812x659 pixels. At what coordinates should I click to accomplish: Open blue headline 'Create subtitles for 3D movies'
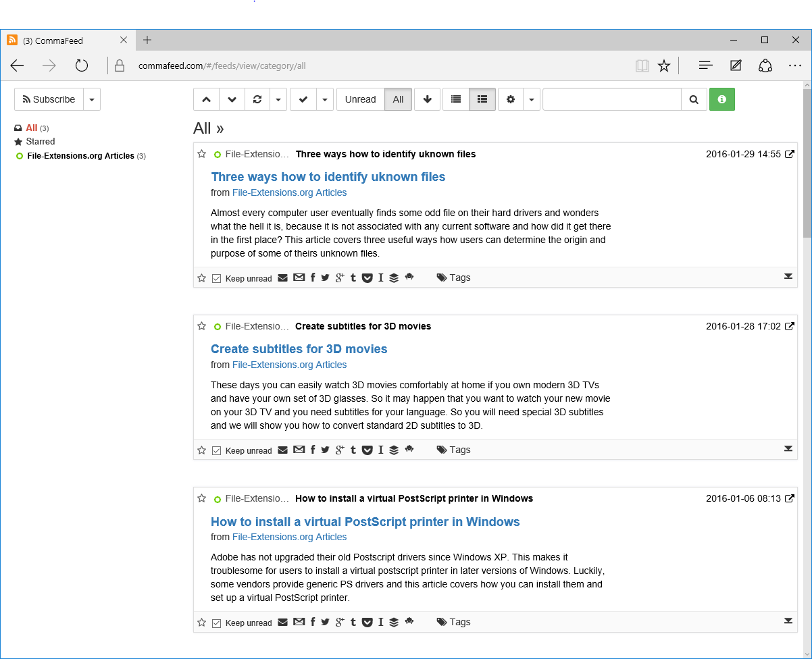[x=299, y=349]
